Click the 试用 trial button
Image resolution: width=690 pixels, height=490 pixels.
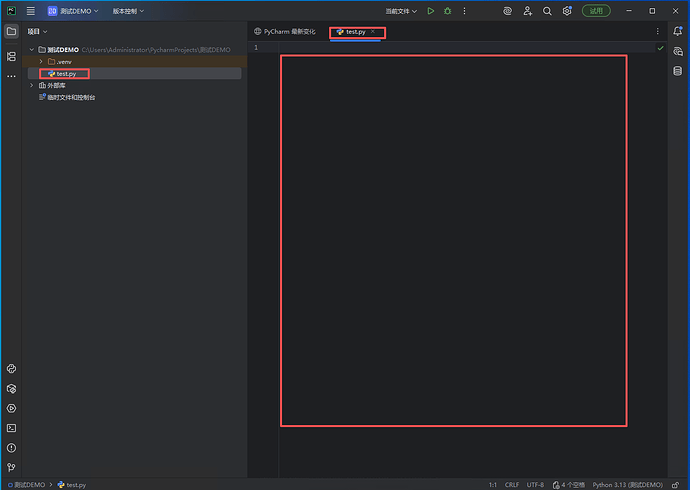(x=596, y=11)
